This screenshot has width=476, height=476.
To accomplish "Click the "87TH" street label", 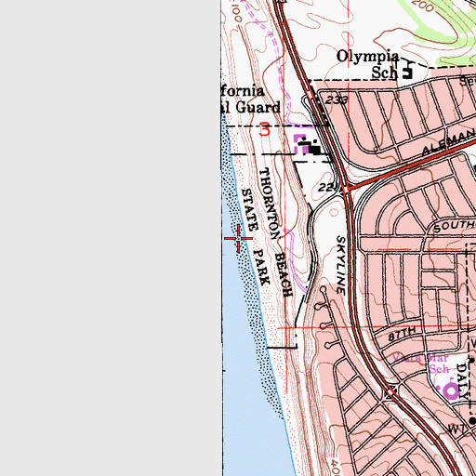I will coord(402,334).
